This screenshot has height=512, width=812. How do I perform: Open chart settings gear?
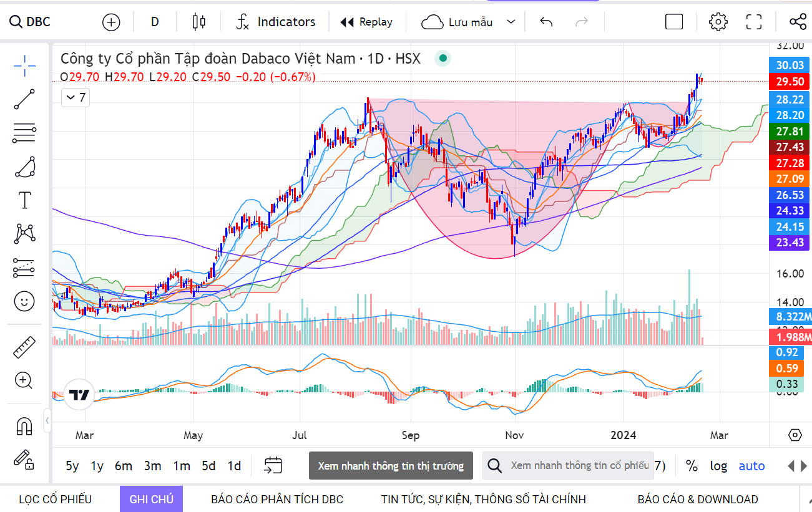718,22
